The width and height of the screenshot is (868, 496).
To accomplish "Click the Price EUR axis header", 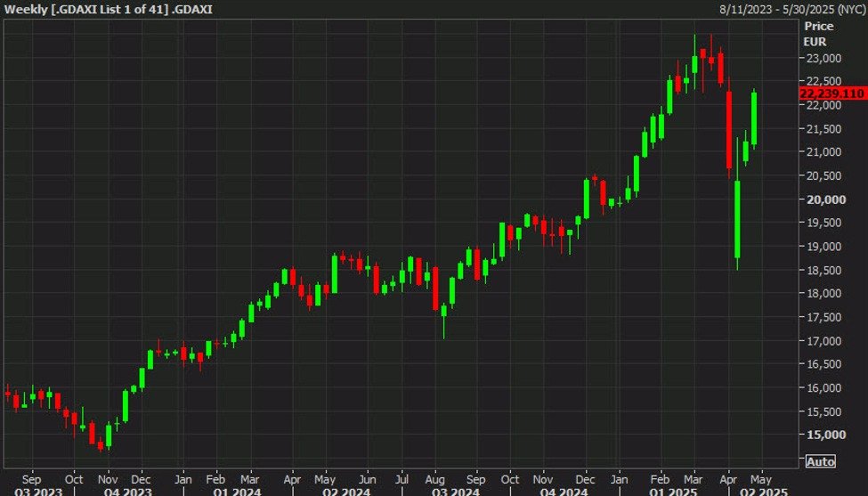I will 817,34.
